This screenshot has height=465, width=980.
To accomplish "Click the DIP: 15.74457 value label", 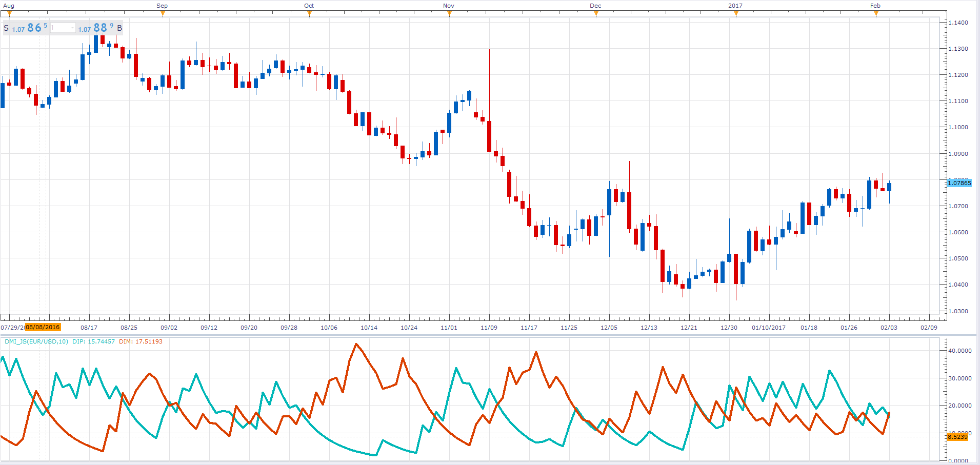I will [94, 341].
